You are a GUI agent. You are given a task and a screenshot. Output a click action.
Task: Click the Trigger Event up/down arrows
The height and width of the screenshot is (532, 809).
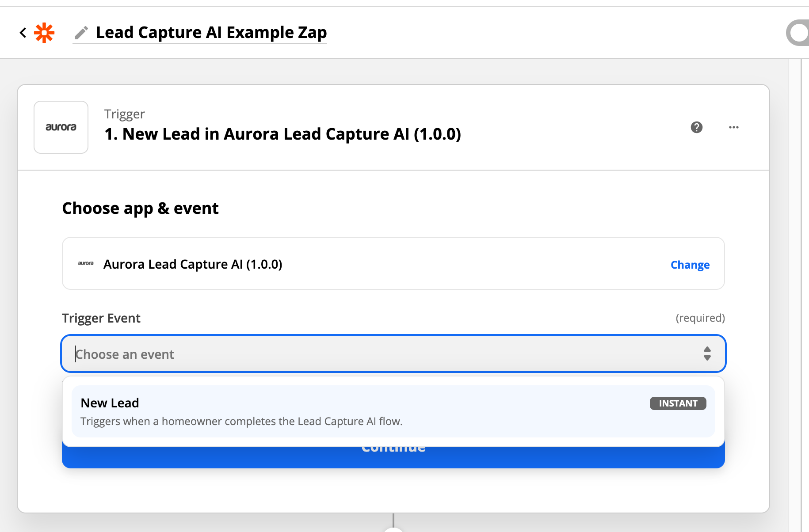click(707, 353)
